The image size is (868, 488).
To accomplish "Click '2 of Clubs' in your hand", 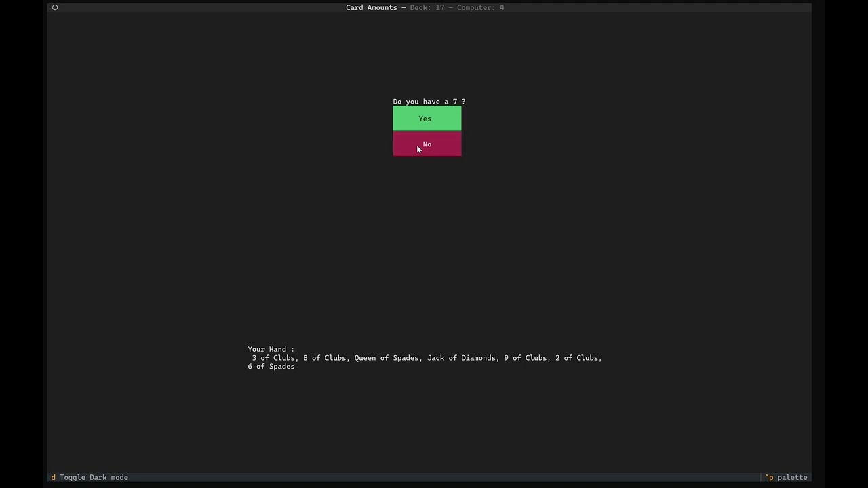I will click(x=577, y=358).
